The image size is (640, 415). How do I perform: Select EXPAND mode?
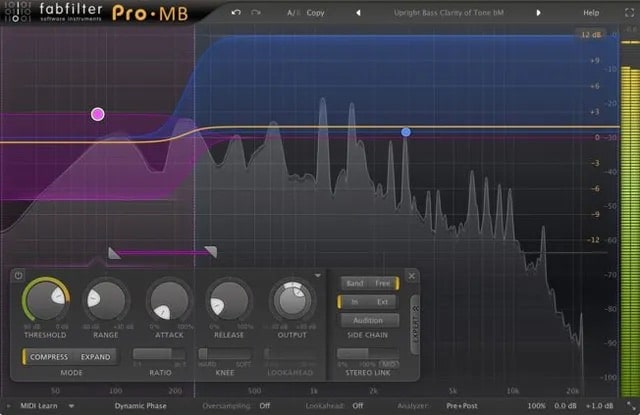click(x=96, y=357)
